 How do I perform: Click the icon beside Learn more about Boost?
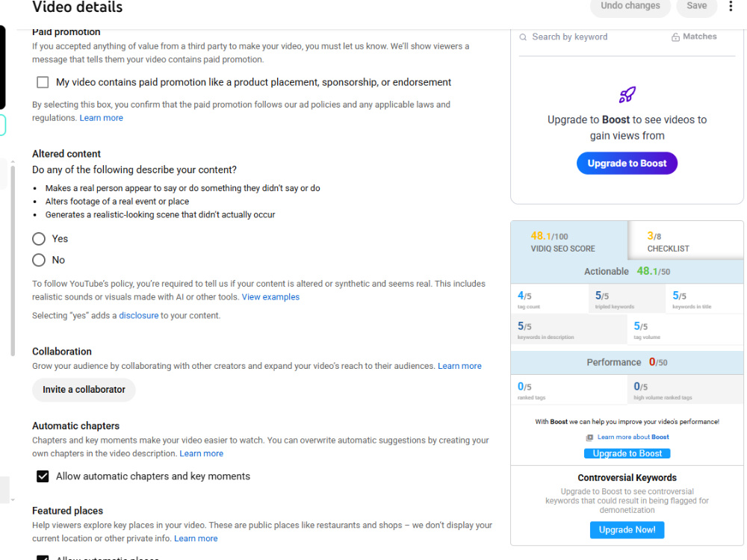(589, 437)
